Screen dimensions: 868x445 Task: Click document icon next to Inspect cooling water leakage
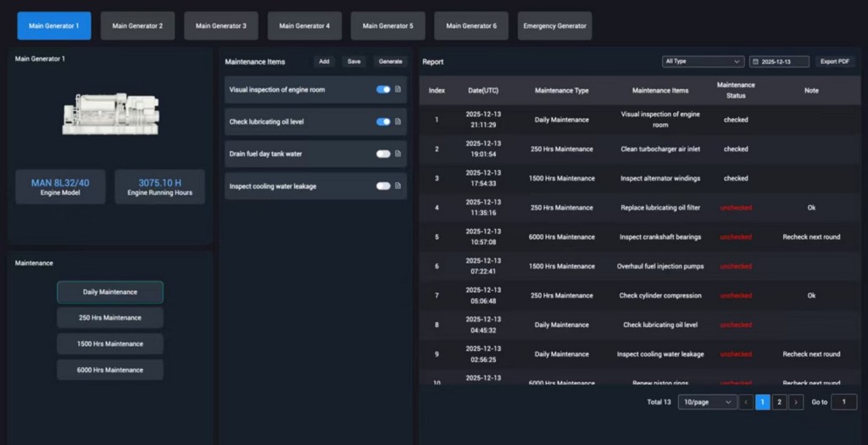tap(398, 186)
